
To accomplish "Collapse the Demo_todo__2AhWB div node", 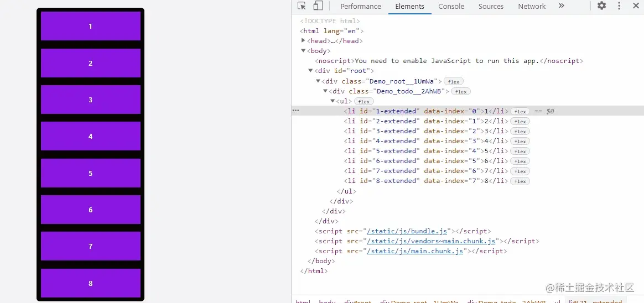I will 325,91.
